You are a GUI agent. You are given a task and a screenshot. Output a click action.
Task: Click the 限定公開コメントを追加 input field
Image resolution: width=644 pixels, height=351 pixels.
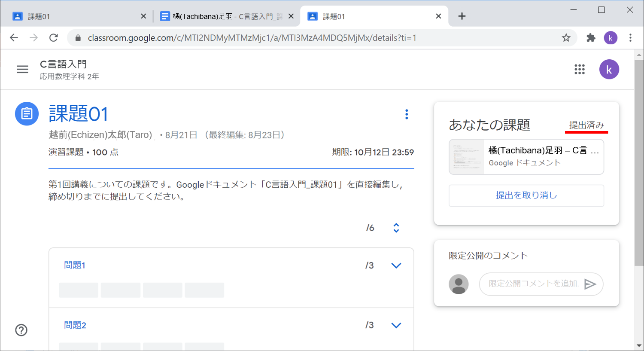[x=534, y=284]
